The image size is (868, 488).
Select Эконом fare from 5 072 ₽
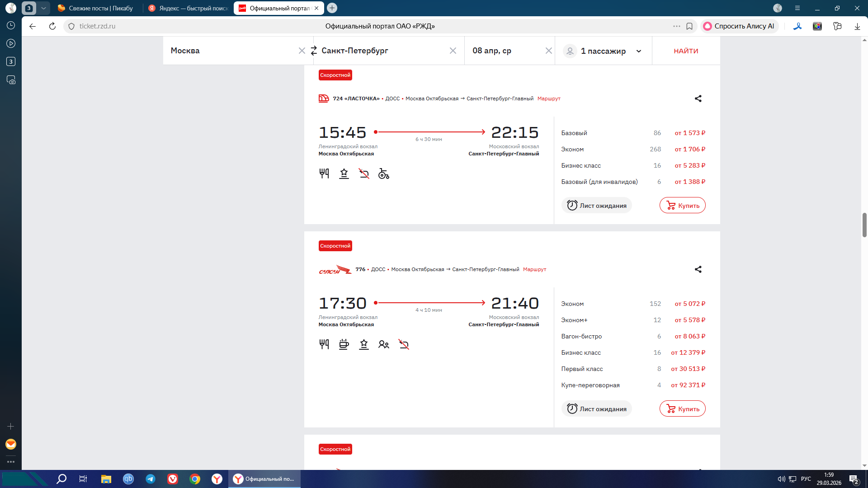click(x=633, y=304)
